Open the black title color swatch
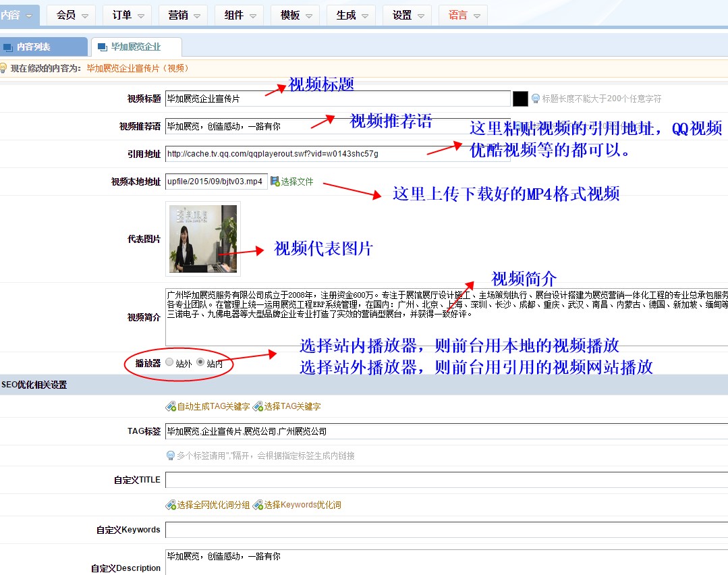The image size is (728, 575). click(520, 99)
